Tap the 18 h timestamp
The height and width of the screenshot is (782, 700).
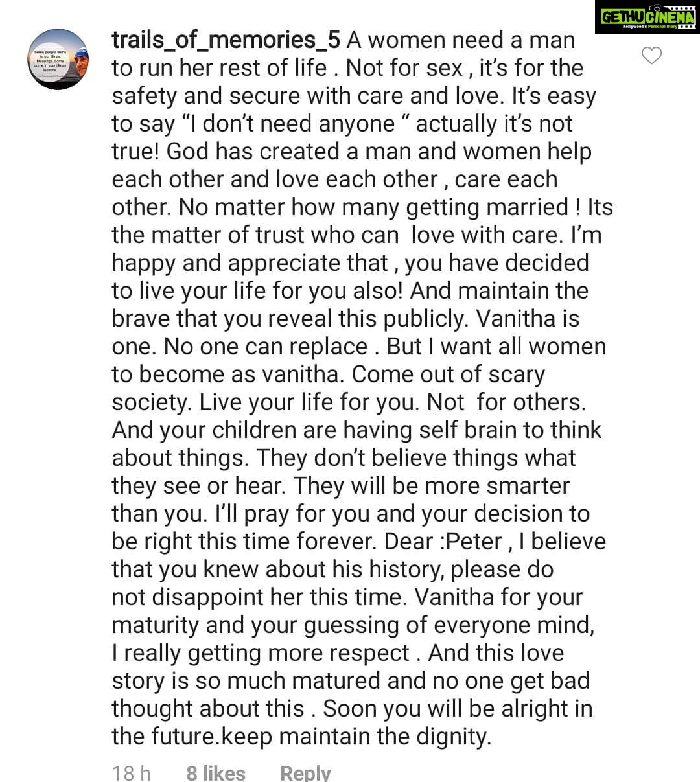[x=132, y=772]
